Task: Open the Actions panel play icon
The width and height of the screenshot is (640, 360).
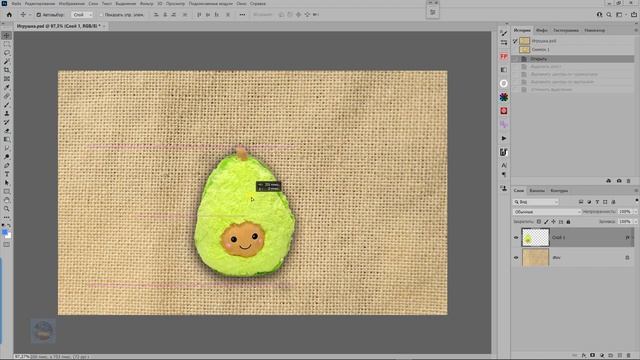Action: [504, 138]
